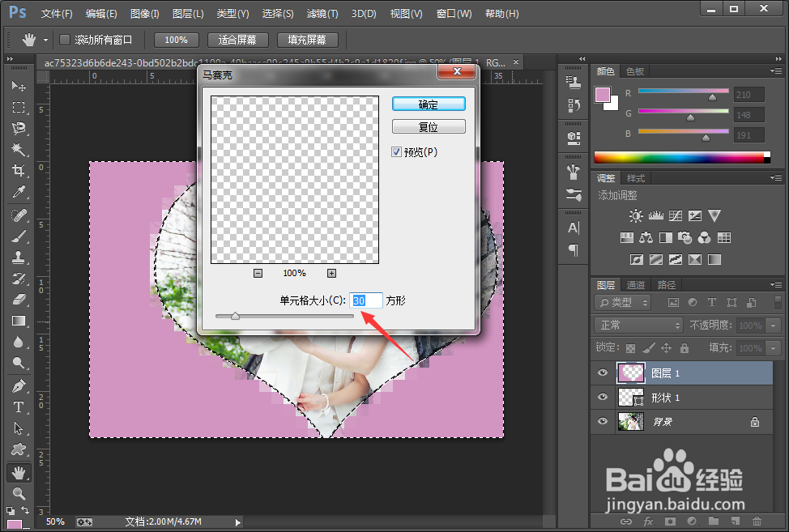
Task: Click the Delete layer trash icon
Action: click(x=757, y=521)
